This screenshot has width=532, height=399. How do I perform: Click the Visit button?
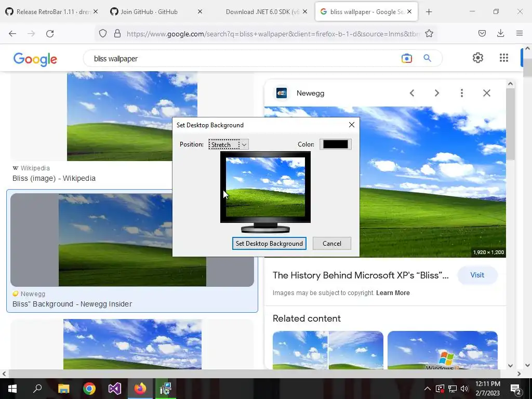pyautogui.click(x=477, y=275)
